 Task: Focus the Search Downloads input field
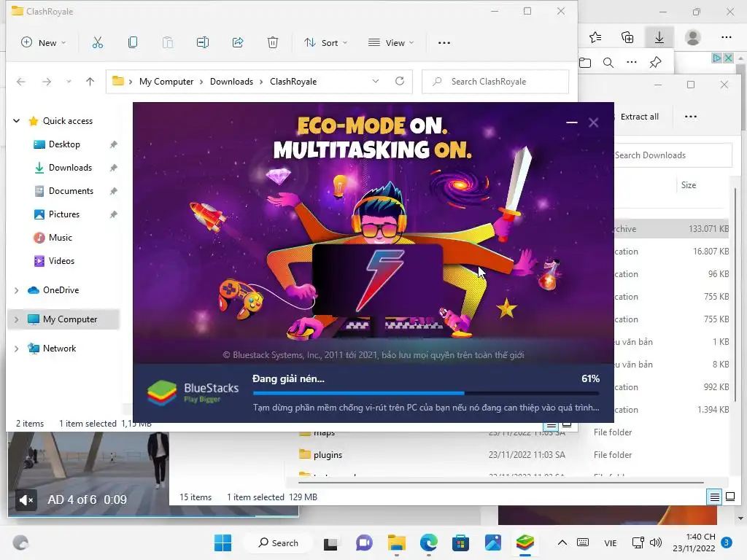coord(672,155)
